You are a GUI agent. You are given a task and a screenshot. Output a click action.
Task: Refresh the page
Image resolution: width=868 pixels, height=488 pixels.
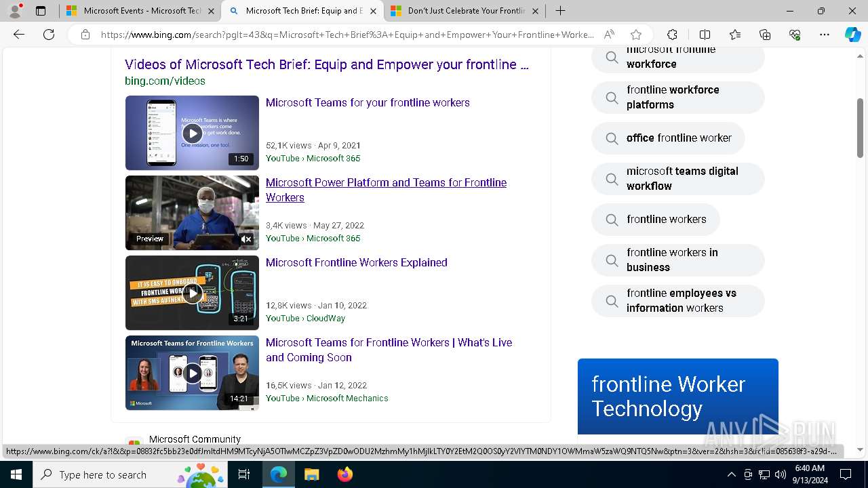49,35
